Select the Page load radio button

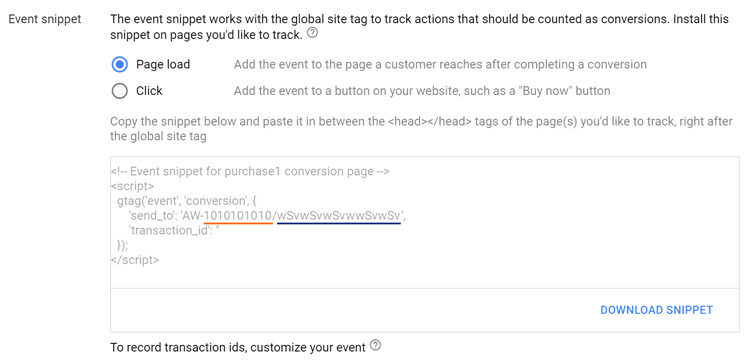[x=120, y=65]
